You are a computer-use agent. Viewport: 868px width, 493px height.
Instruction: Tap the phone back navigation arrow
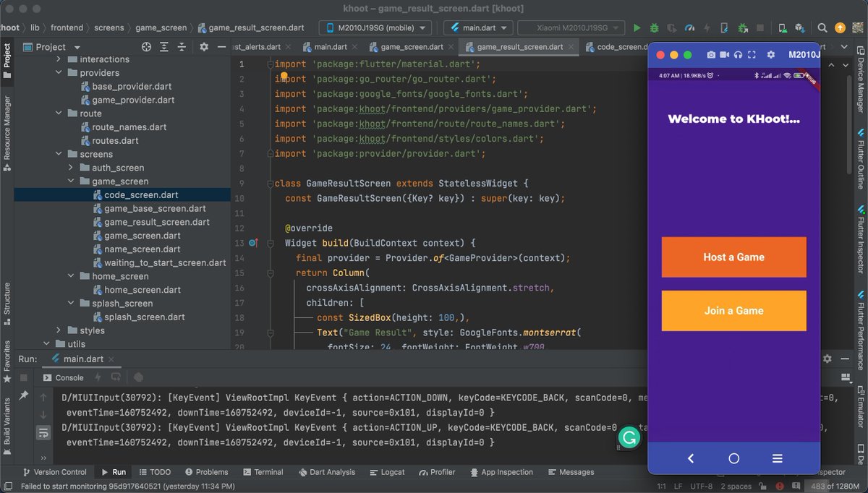[x=691, y=458]
